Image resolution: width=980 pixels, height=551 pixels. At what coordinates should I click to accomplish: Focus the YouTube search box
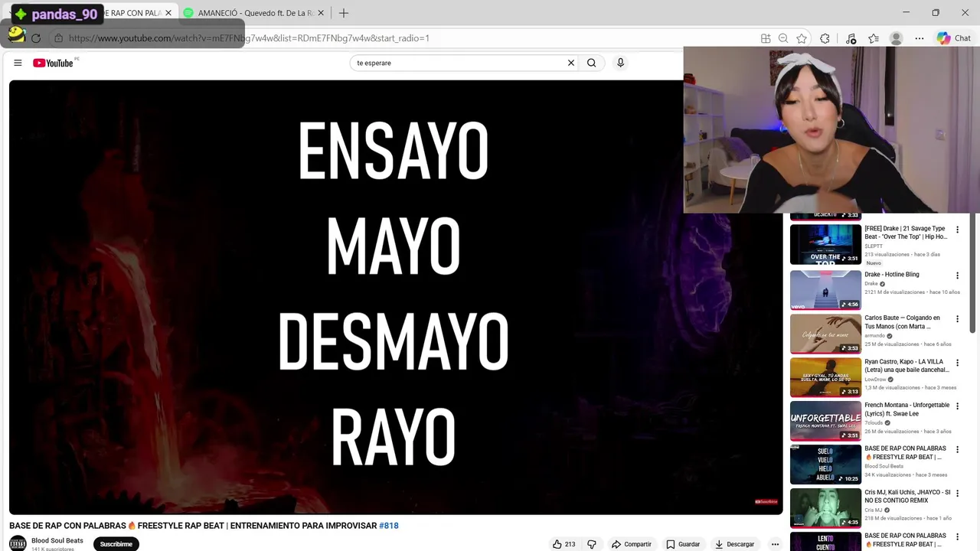tap(458, 63)
